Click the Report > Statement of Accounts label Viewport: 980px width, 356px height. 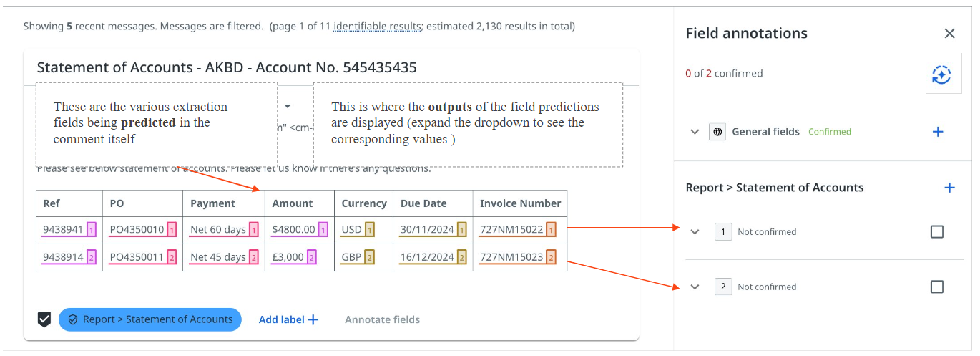[150, 319]
